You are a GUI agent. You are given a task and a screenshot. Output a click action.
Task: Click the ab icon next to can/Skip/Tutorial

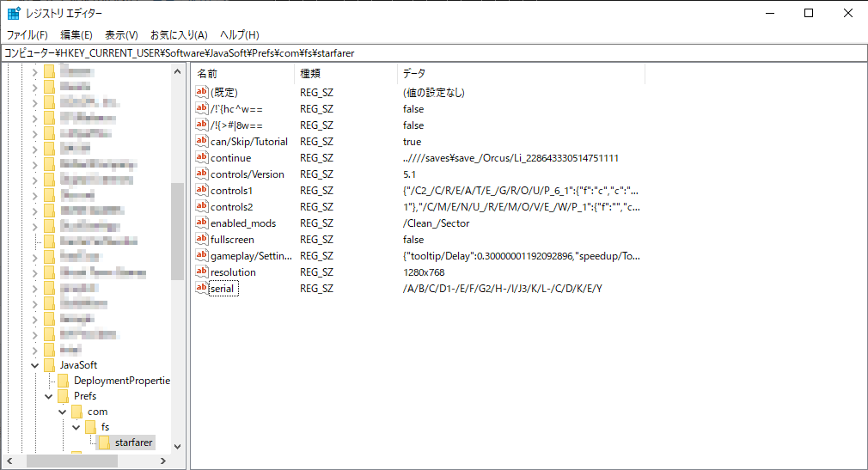[201, 141]
